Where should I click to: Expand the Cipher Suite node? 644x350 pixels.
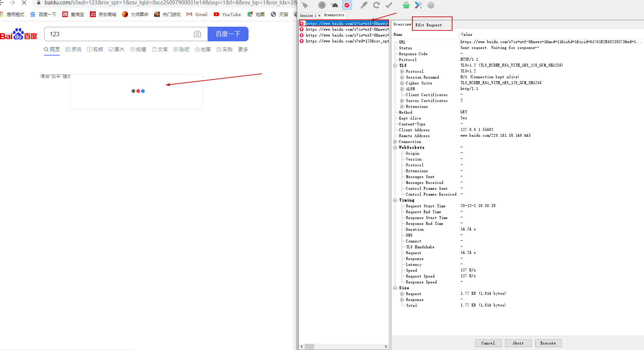click(x=402, y=83)
